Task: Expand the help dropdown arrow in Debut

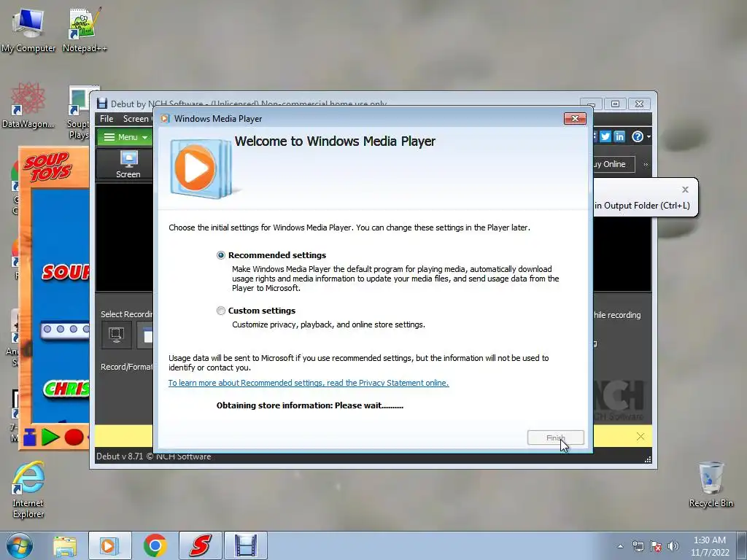Action: coord(649,137)
